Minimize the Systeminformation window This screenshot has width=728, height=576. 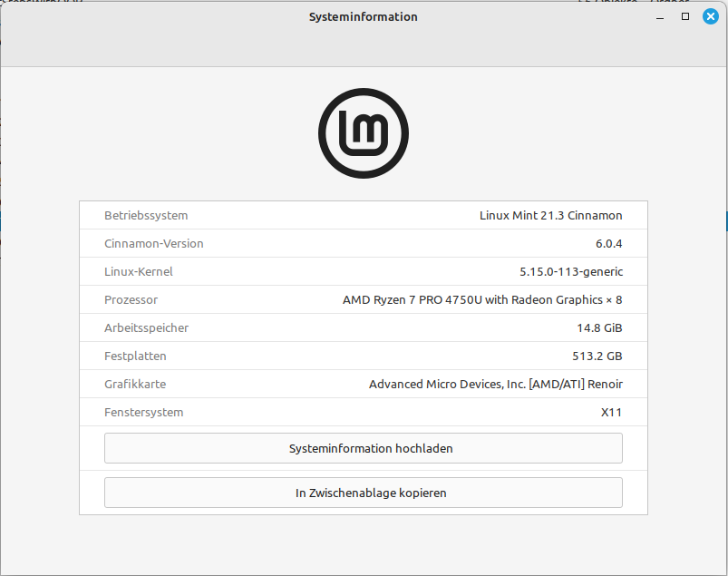pos(660,17)
